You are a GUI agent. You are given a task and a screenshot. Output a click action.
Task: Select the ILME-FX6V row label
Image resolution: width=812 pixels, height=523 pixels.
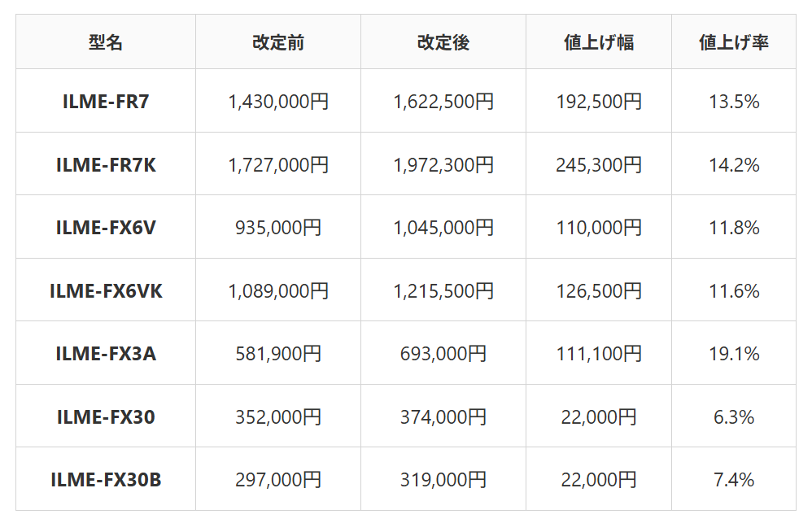click(106, 227)
